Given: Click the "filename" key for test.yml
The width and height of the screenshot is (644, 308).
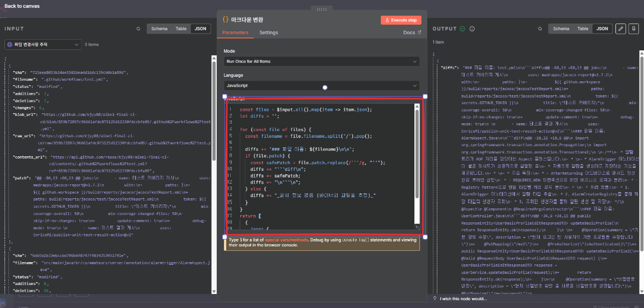Looking at the screenshot, I should (25, 80).
